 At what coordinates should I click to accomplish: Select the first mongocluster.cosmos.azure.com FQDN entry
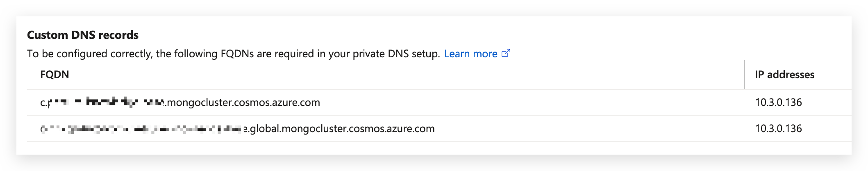pos(180,102)
